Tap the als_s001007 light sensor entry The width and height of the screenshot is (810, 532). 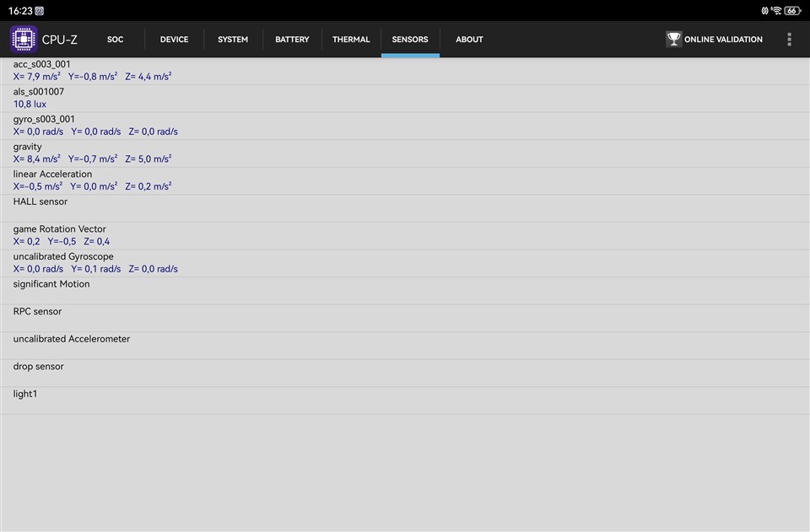405,98
